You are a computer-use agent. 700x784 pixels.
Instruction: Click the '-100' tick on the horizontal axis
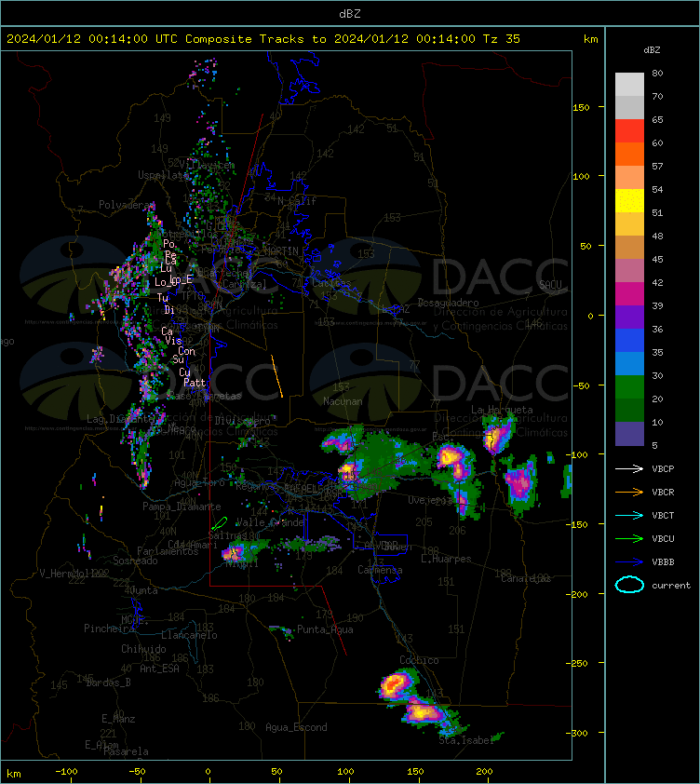[66, 771]
